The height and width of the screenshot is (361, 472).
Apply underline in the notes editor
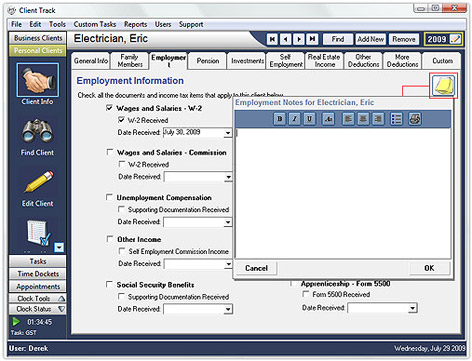(309, 119)
